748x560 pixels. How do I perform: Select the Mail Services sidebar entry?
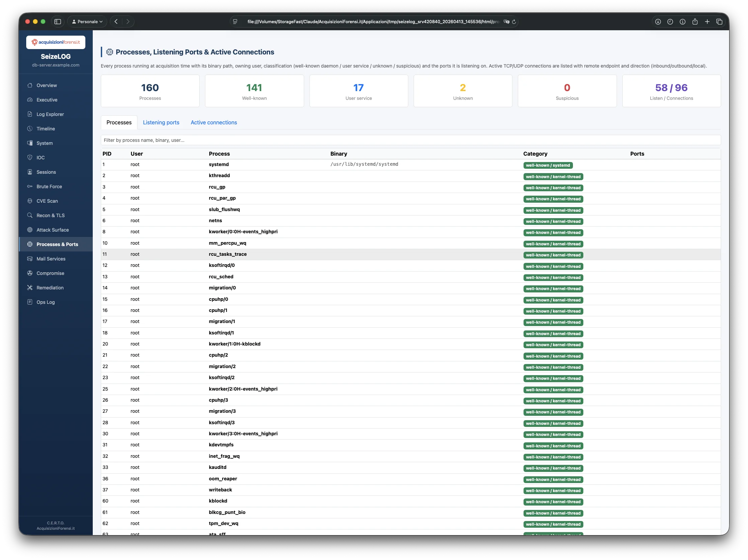tap(51, 259)
